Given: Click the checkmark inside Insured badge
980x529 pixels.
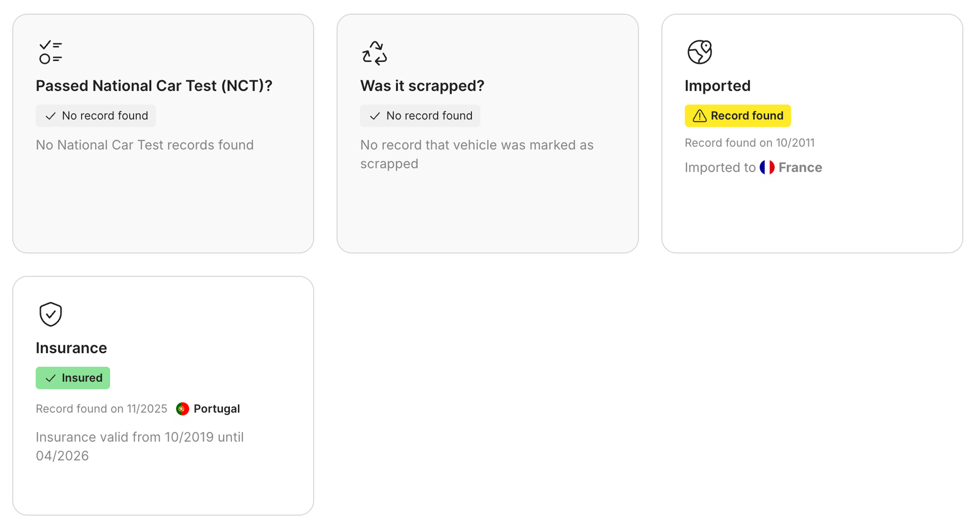Looking at the screenshot, I should click(x=51, y=378).
